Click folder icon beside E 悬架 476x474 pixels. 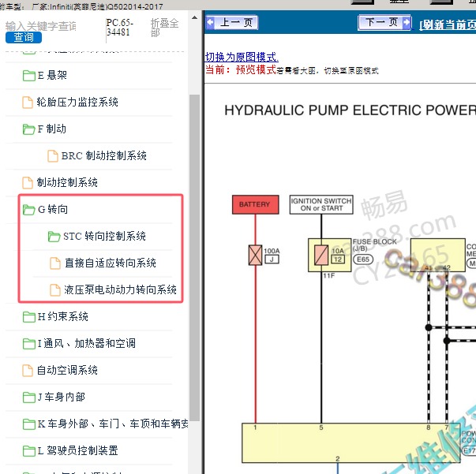click(29, 76)
